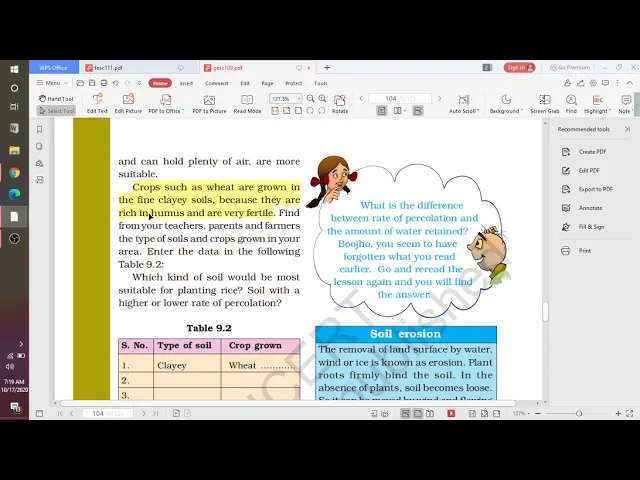Switch to Read Mode

point(247,104)
